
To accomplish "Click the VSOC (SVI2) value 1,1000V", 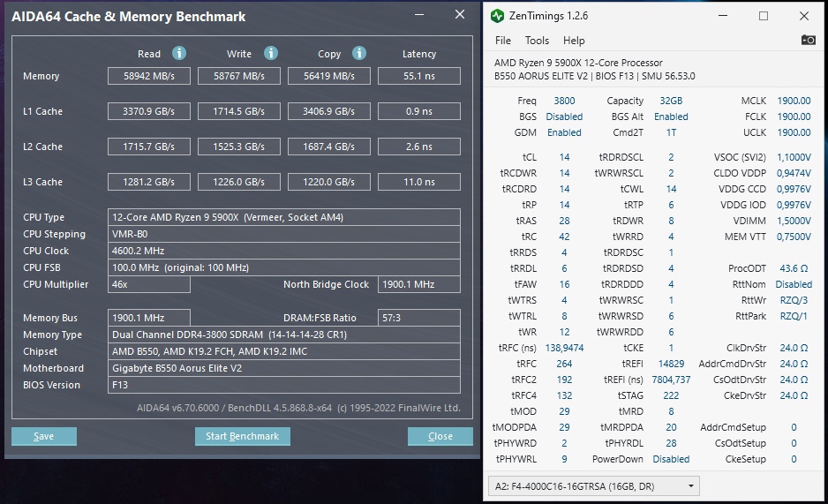I will (x=794, y=157).
